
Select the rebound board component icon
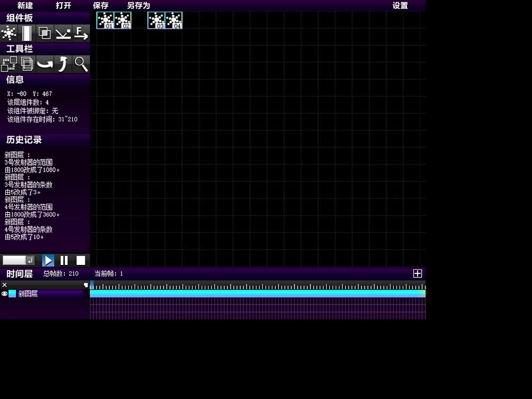(63, 33)
